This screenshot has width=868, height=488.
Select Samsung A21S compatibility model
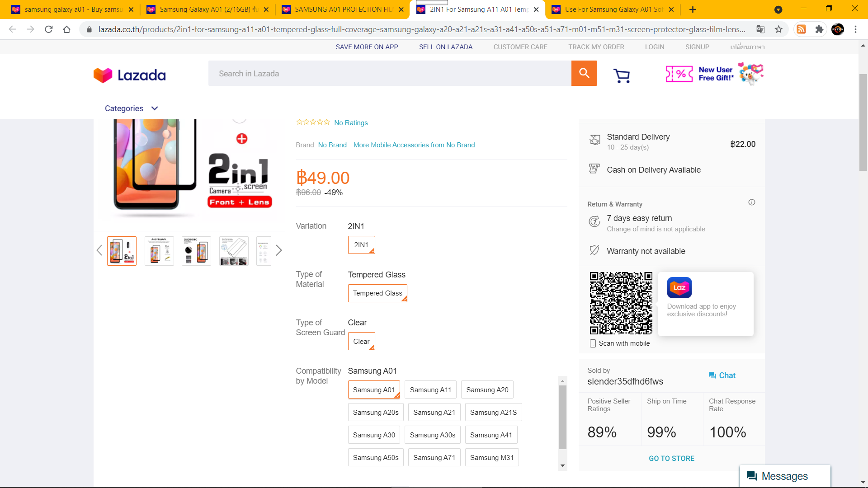coord(493,413)
